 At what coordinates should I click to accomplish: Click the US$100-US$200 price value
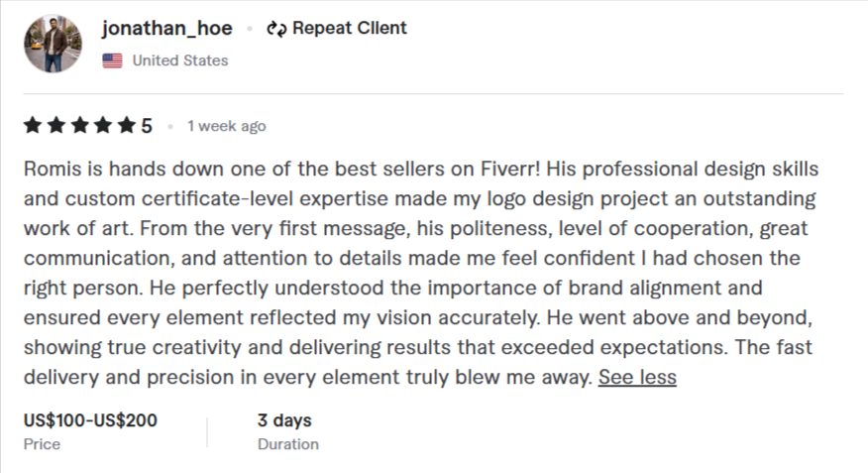tap(90, 420)
